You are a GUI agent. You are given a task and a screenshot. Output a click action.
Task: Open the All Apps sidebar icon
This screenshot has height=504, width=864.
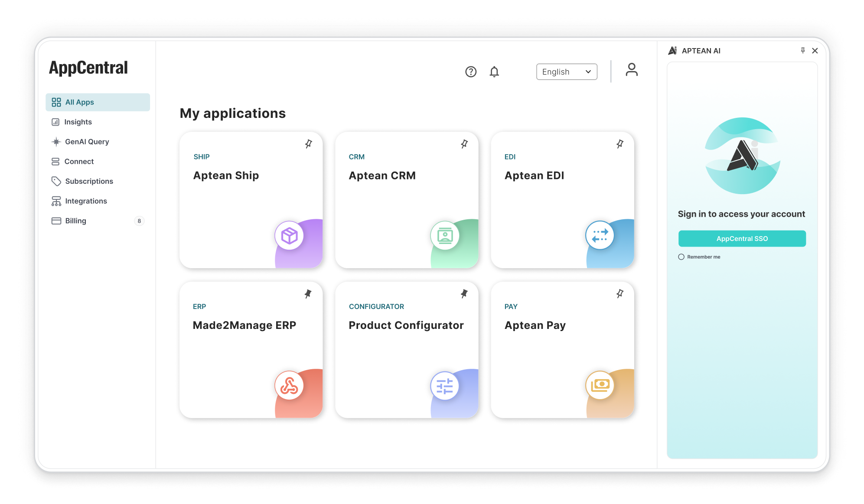[56, 102]
